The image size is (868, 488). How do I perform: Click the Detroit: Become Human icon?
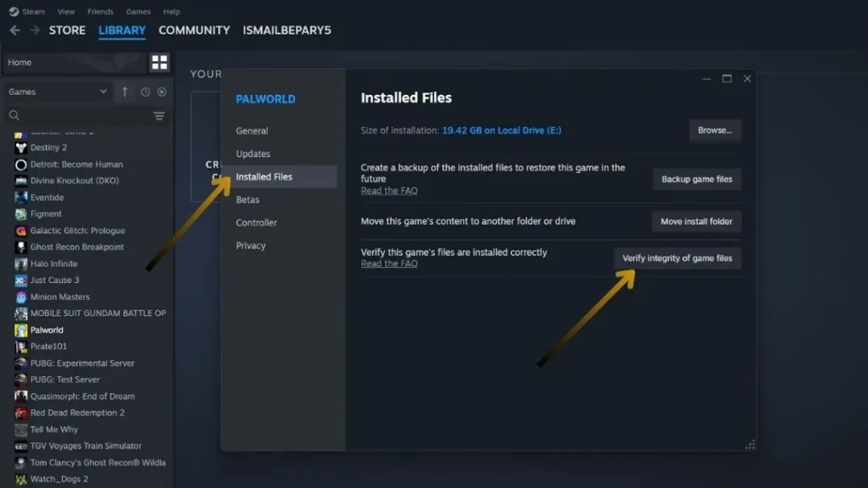21,164
